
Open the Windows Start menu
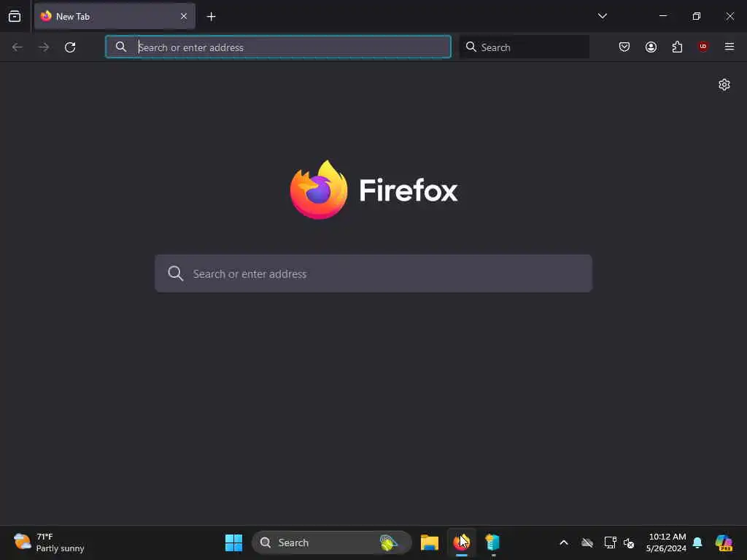233,542
